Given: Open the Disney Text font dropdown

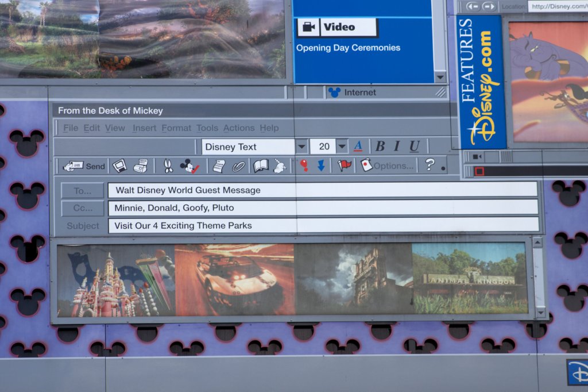Looking at the screenshot, I should 301,147.
